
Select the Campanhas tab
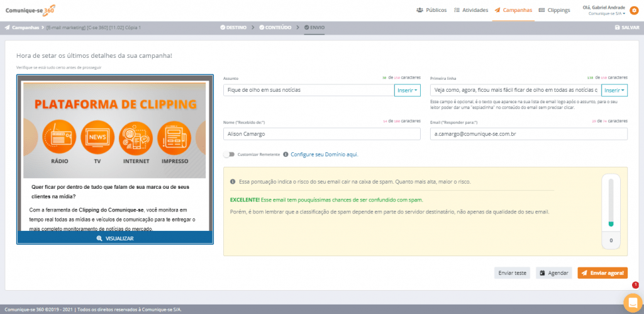[x=513, y=10]
